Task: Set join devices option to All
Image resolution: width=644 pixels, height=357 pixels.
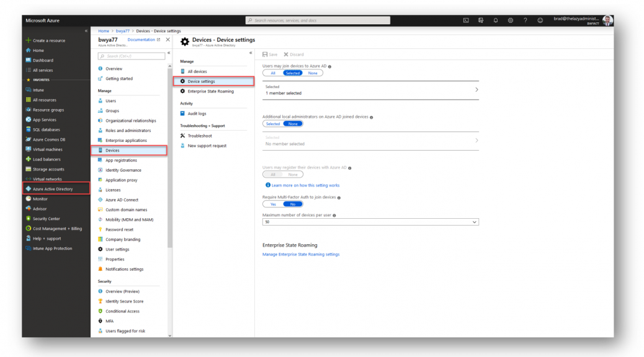Action: (273, 73)
